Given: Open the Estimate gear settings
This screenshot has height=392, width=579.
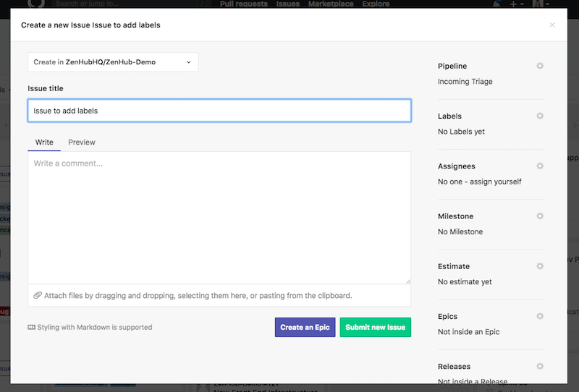Looking at the screenshot, I should (x=540, y=266).
